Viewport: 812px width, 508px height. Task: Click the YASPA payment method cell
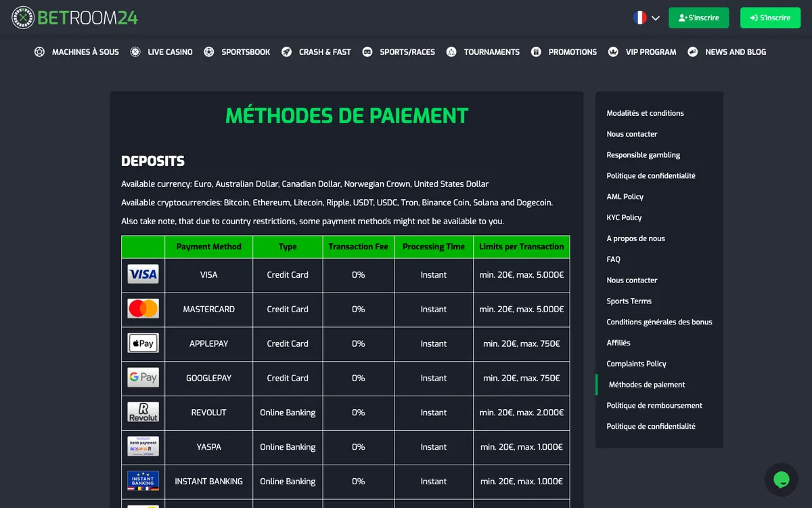coord(208,447)
